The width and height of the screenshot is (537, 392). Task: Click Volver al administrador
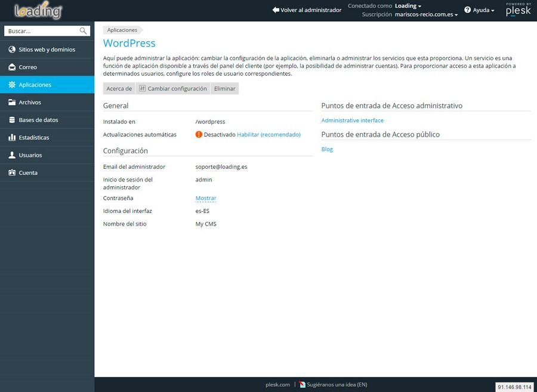307,10
